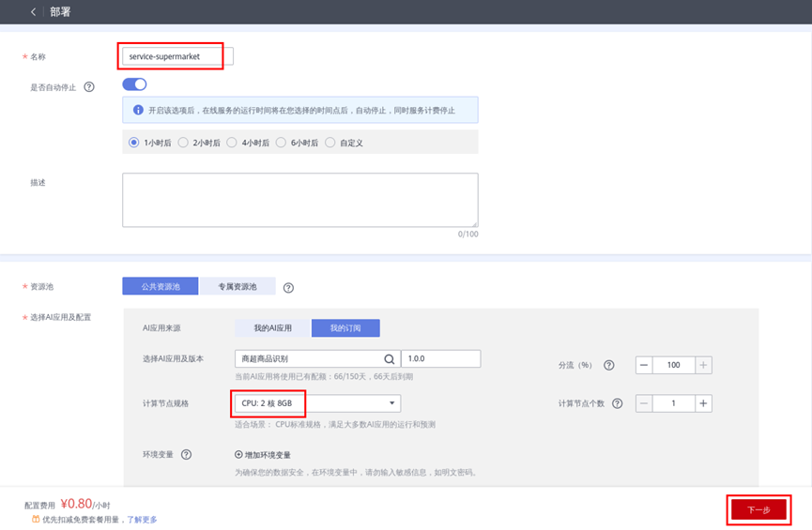
Task: Click the 分流 value field showing 100
Action: [x=673, y=366]
